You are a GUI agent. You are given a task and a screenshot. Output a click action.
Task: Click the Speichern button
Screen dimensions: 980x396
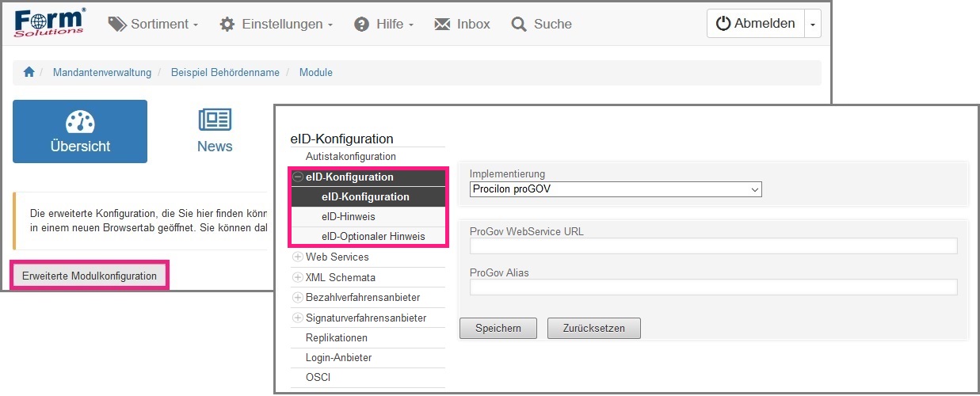click(498, 328)
